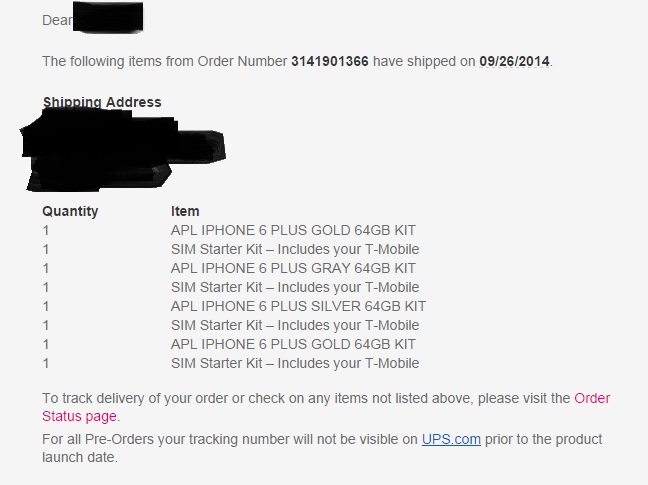Open the UPS.com link
Image resolution: width=648 pixels, height=485 pixels.
point(451,439)
